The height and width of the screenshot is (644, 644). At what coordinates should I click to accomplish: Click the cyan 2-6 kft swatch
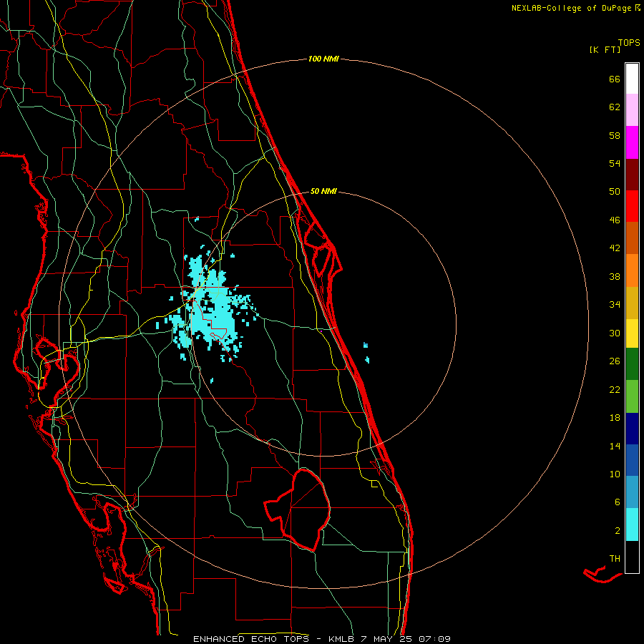632,525
